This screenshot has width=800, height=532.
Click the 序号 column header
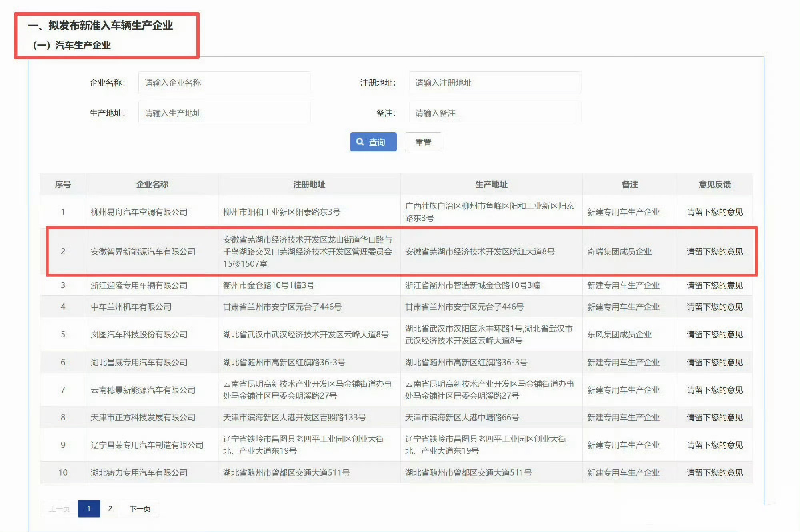pyautogui.click(x=63, y=184)
